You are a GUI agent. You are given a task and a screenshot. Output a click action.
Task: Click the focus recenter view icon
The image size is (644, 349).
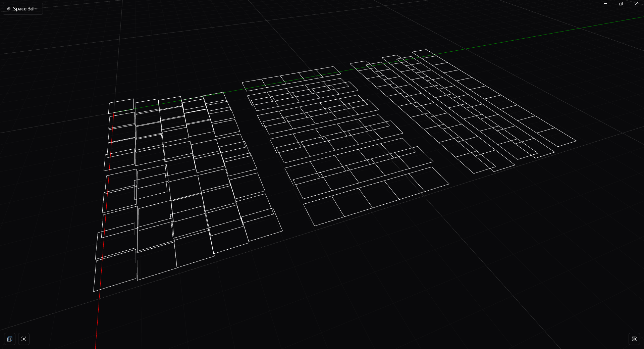(x=24, y=339)
